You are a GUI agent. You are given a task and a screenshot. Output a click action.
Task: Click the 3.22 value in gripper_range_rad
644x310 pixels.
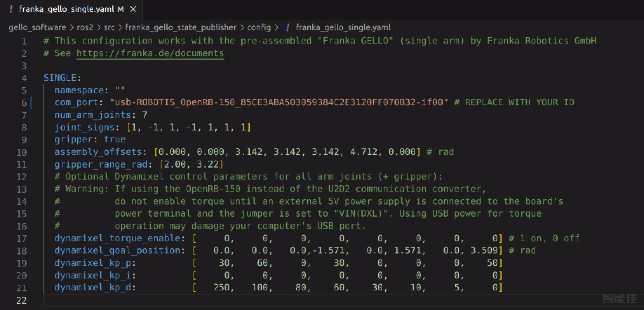click(x=208, y=164)
